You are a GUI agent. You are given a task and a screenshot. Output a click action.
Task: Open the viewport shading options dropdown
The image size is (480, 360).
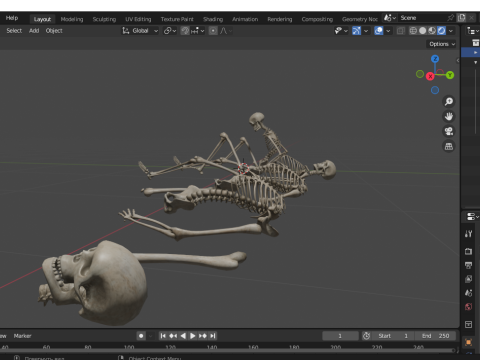tap(451, 31)
